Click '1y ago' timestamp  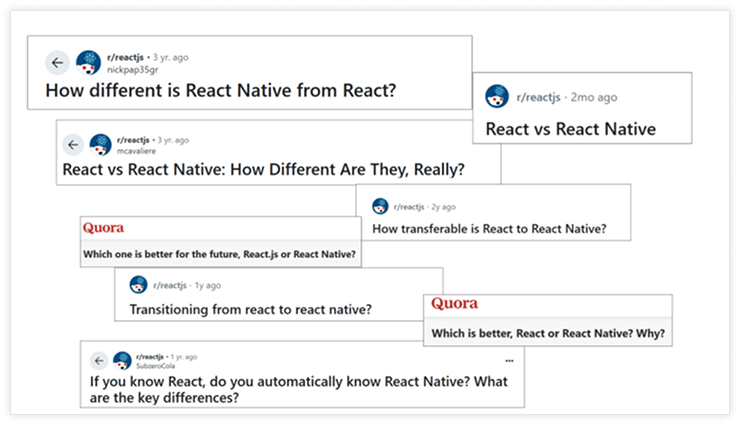[208, 285]
